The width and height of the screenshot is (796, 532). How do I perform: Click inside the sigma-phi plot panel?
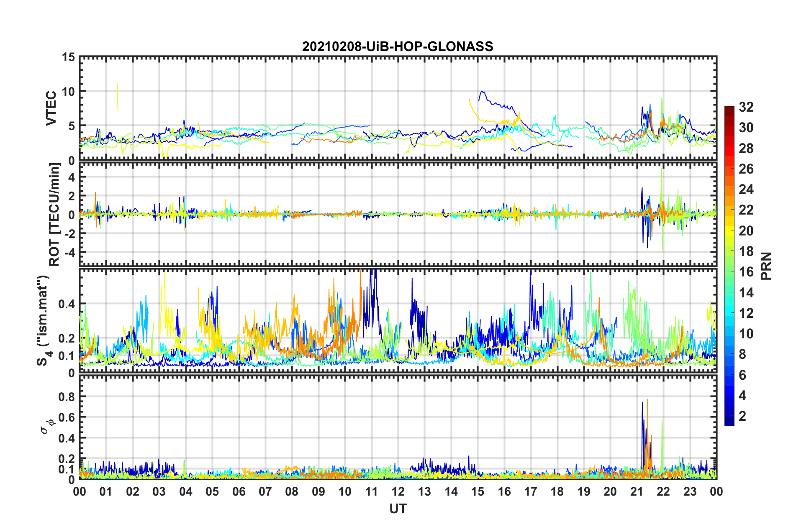(x=398, y=427)
